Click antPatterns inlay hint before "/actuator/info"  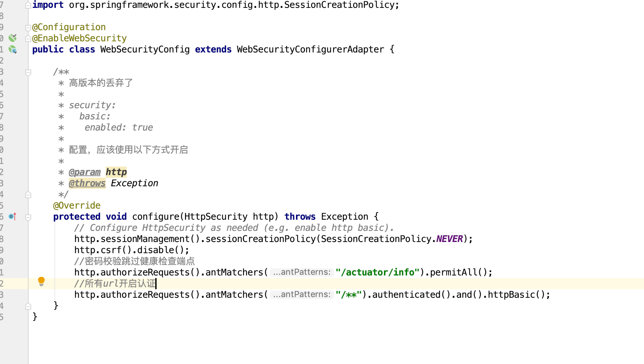(x=302, y=272)
